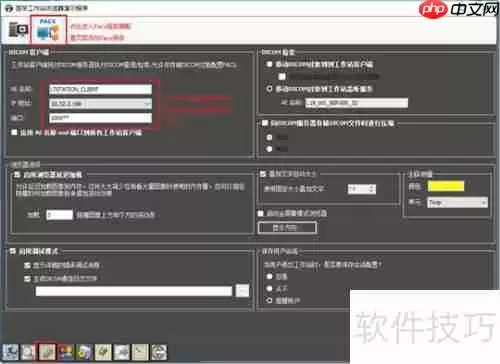Click the browse button beside debug path field

[x=242, y=291]
